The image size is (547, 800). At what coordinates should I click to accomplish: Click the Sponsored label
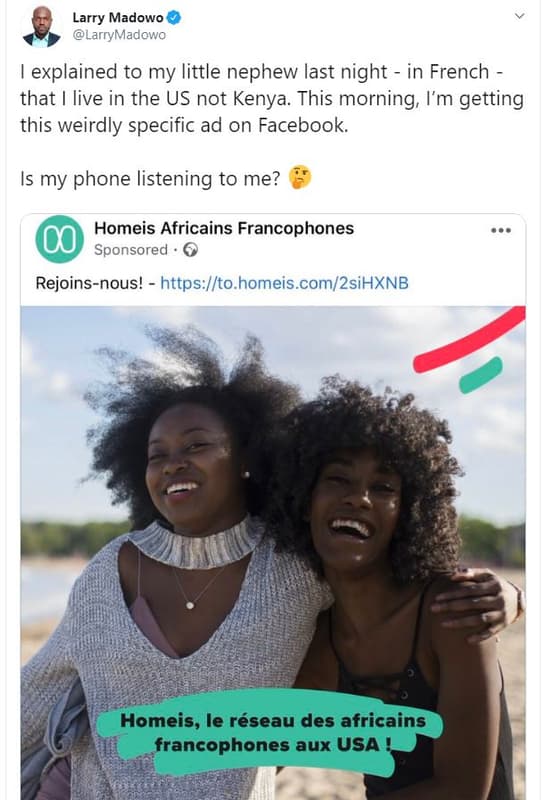pyautogui.click(x=131, y=250)
